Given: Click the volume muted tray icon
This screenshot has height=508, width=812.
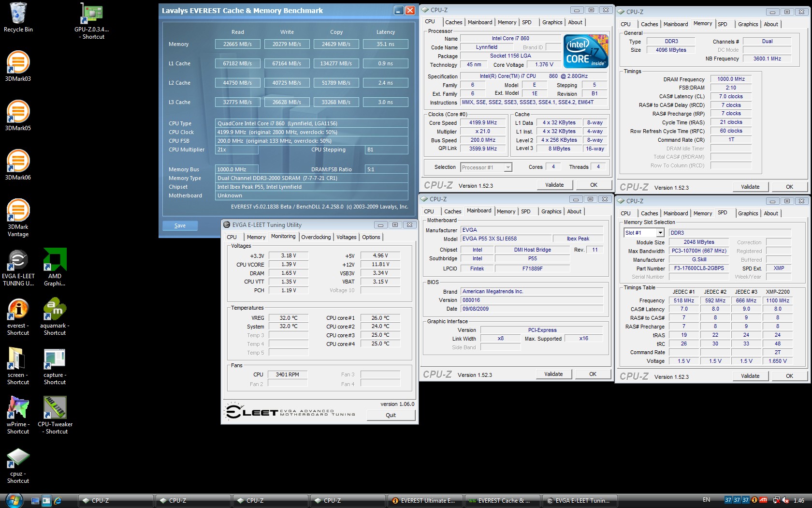Looking at the screenshot, I should [x=785, y=500].
